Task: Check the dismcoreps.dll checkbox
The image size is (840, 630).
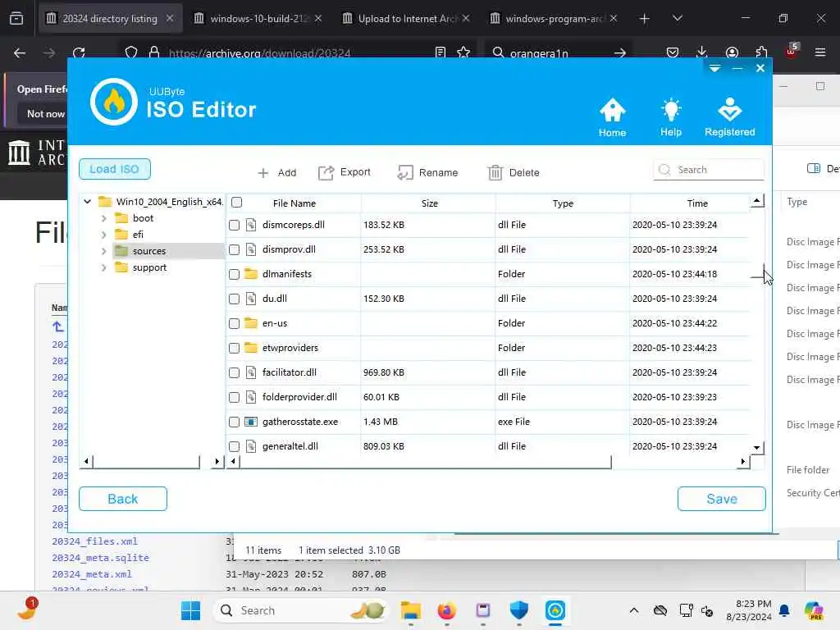Action: [x=234, y=225]
